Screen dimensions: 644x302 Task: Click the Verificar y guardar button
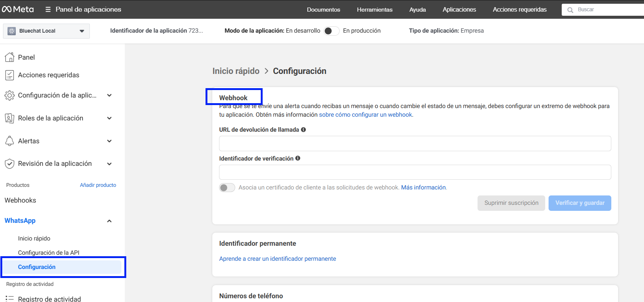coord(579,203)
